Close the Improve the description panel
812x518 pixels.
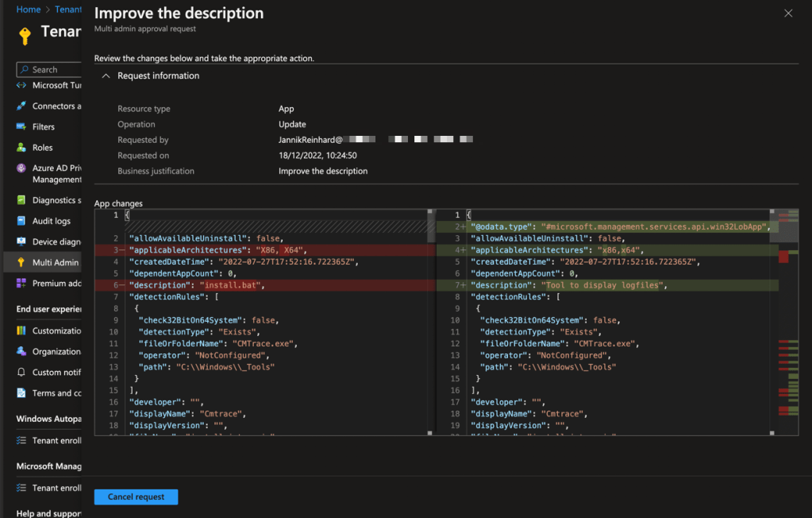coord(787,14)
